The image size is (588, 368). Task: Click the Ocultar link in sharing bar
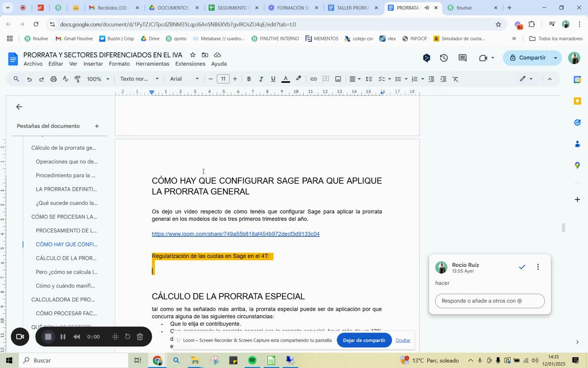[403, 340]
